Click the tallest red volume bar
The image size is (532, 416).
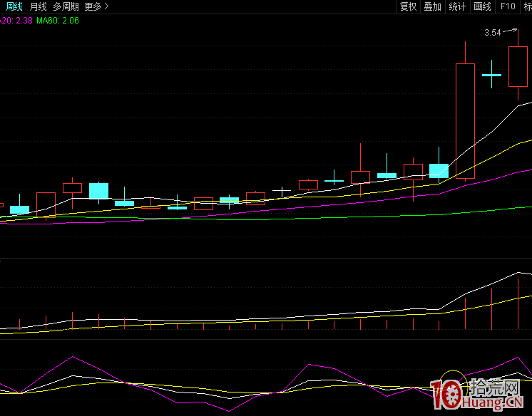click(x=518, y=303)
